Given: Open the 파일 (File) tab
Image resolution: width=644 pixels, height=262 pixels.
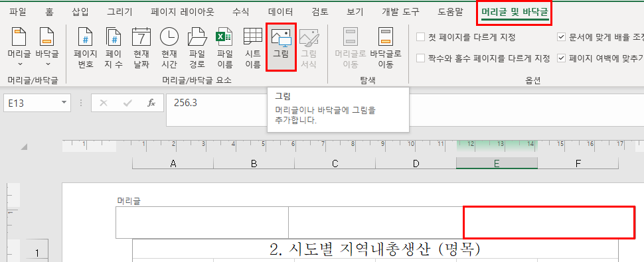Looking at the screenshot, I should click(17, 12).
